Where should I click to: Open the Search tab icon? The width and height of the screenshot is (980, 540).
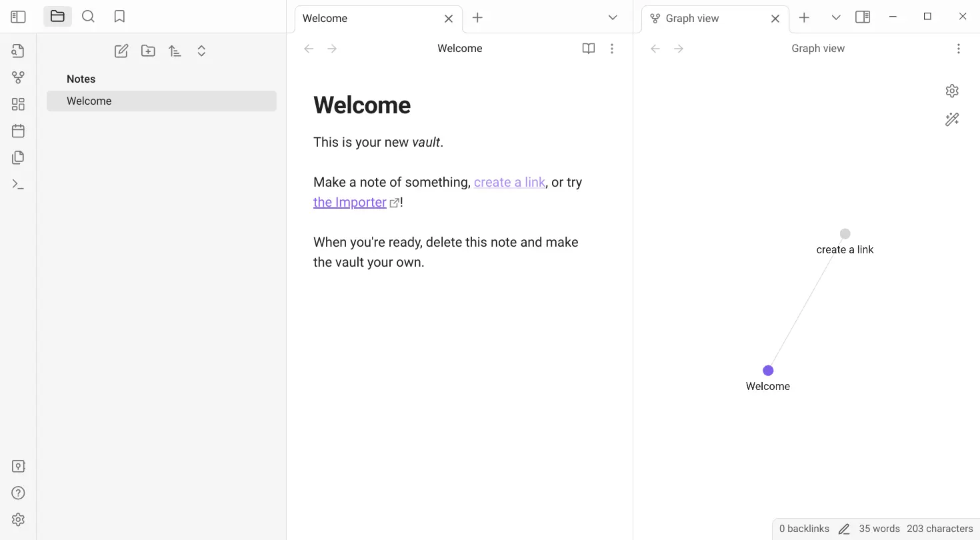click(x=88, y=17)
